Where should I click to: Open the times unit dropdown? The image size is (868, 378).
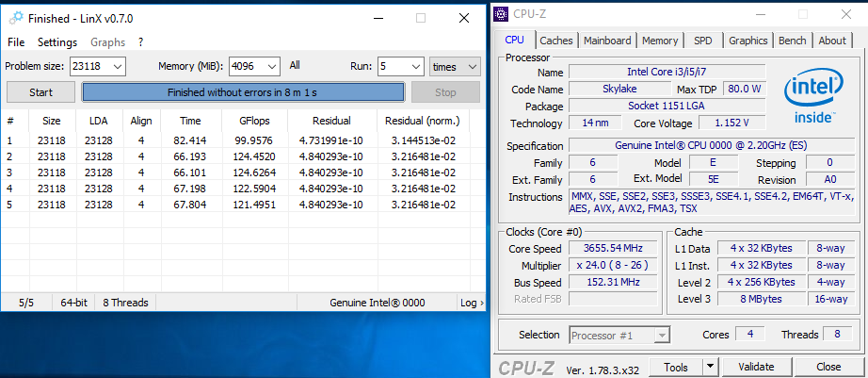tap(455, 67)
